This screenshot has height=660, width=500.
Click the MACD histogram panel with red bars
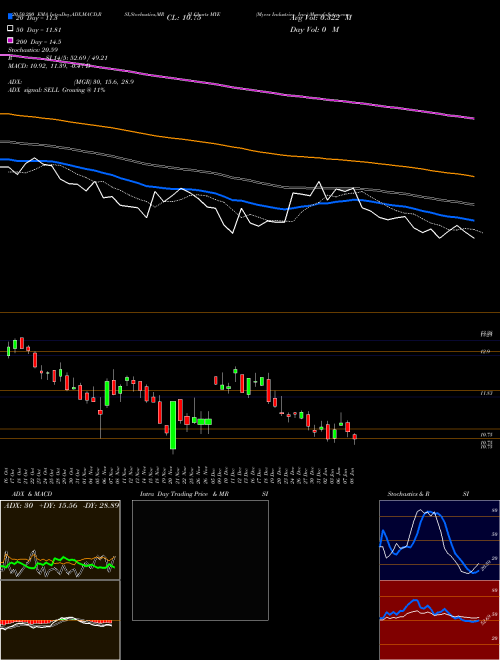(x=60, y=620)
